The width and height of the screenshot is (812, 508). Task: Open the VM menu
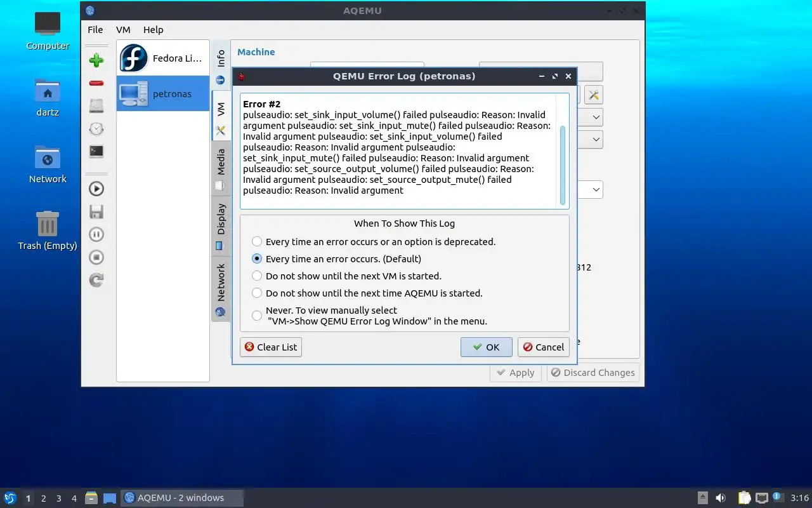coord(123,30)
